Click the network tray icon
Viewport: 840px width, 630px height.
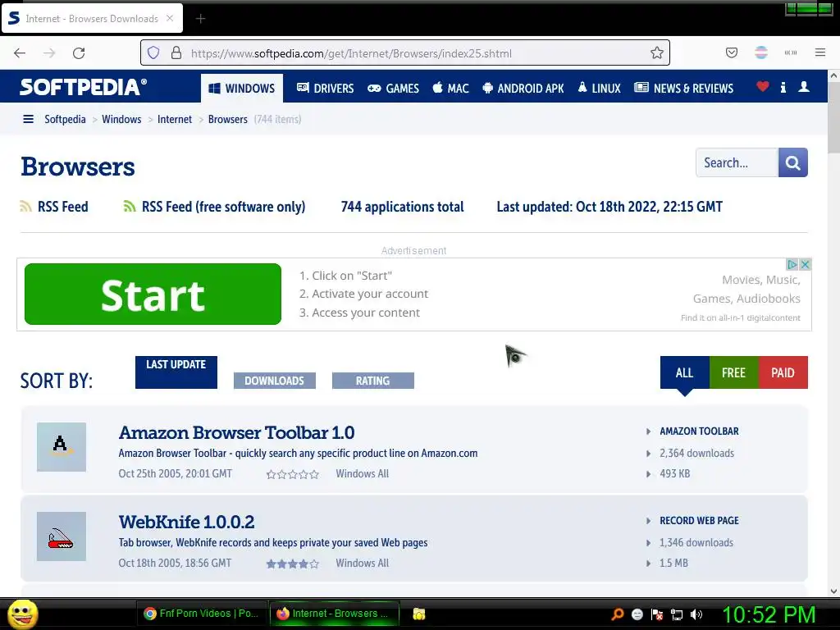[x=677, y=614]
